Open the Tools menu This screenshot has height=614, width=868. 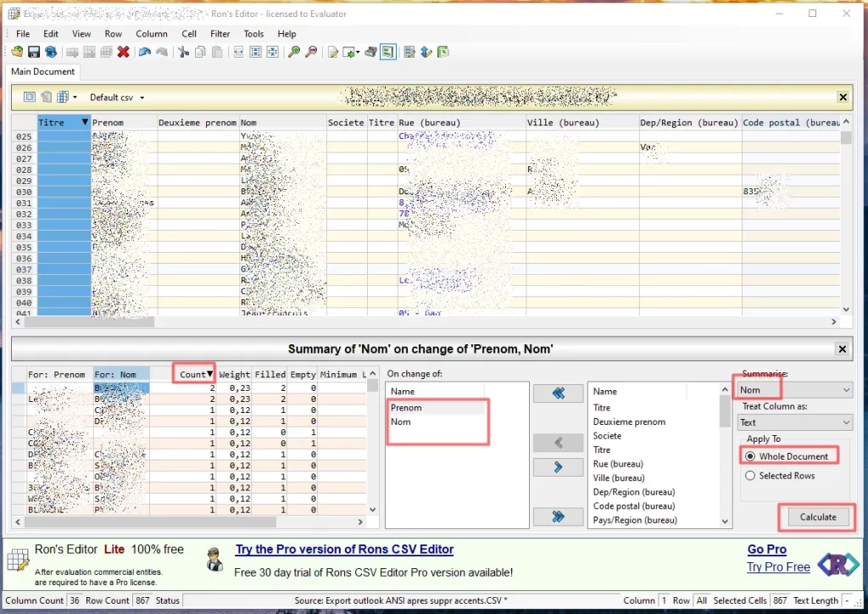point(253,34)
